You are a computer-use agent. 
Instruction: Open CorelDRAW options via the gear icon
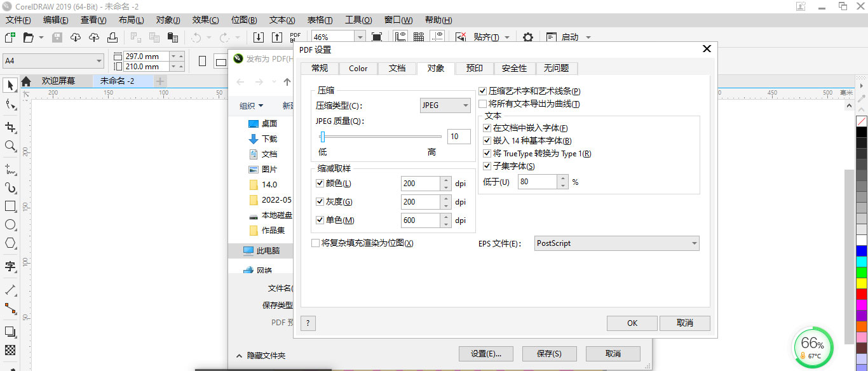coord(527,37)
